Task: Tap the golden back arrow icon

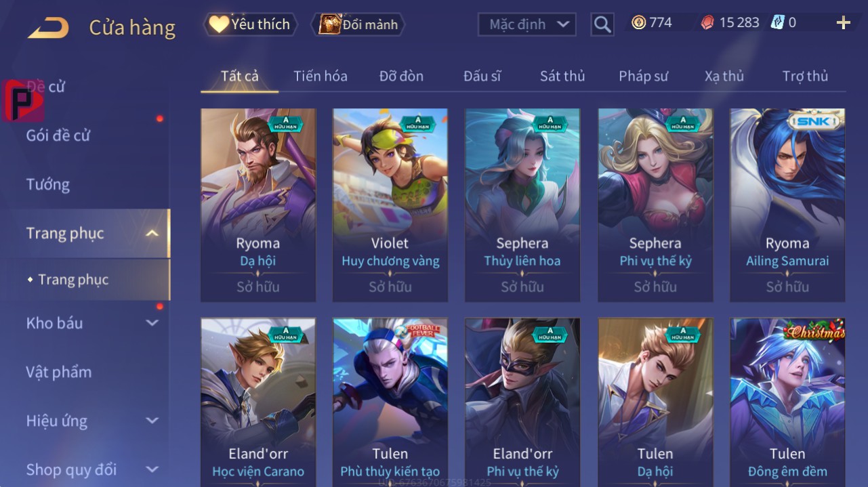Action: (47, 28)
